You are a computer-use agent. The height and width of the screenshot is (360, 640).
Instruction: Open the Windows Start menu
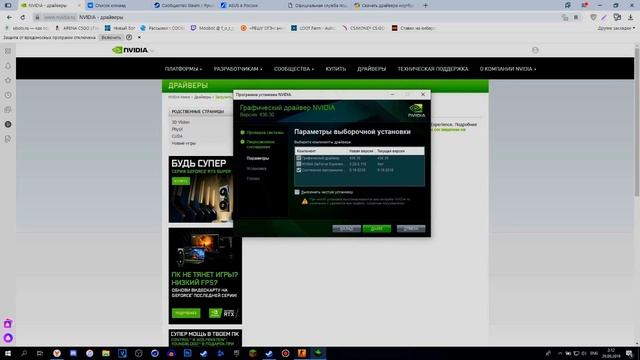(x=7, y=353)
